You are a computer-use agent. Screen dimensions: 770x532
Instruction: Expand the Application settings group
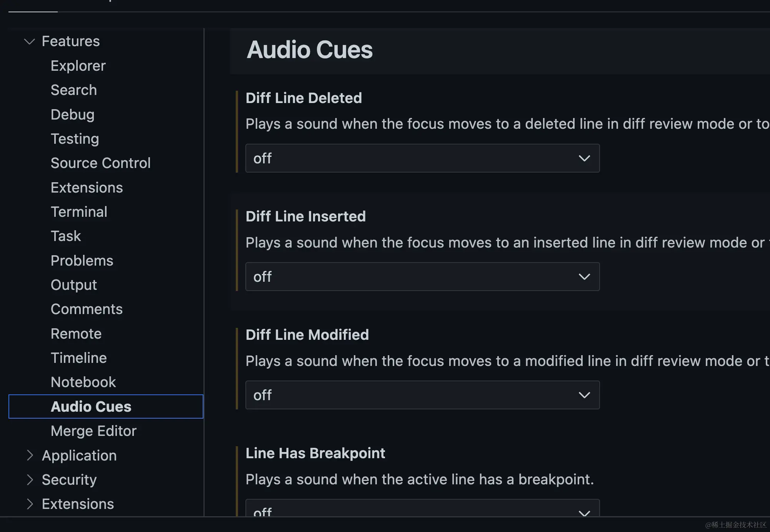(x=30, y=456)
